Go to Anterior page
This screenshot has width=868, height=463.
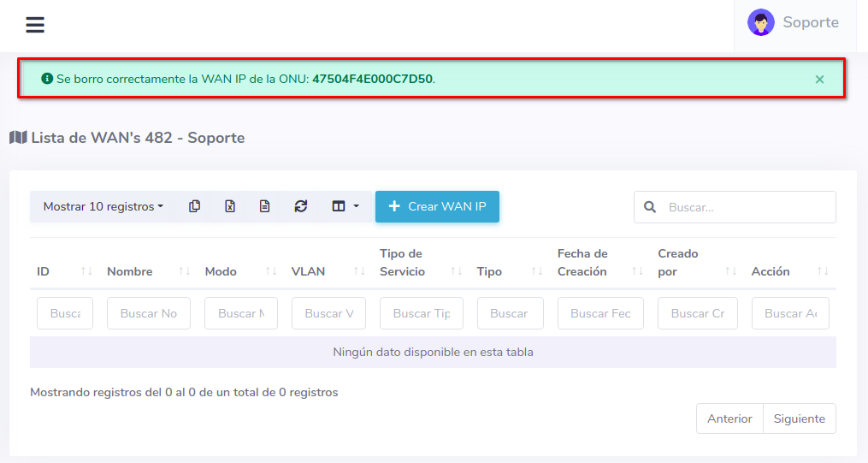(x=729, y=418)
